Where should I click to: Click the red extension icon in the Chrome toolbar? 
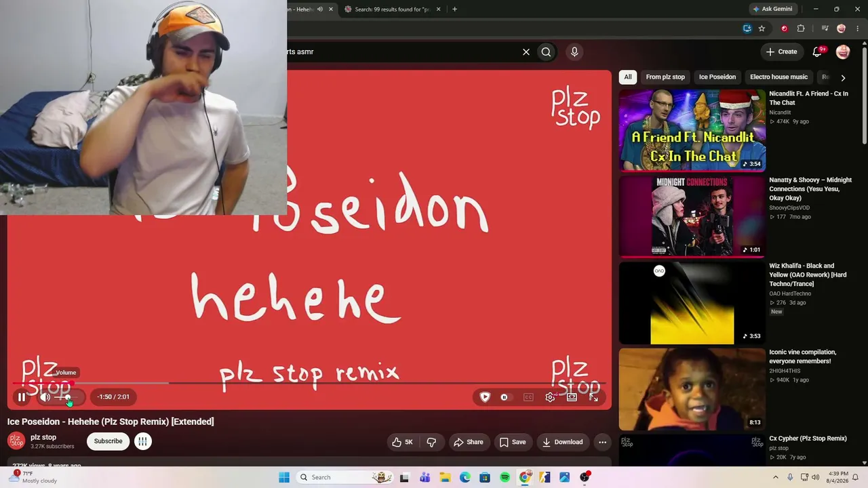784,28
